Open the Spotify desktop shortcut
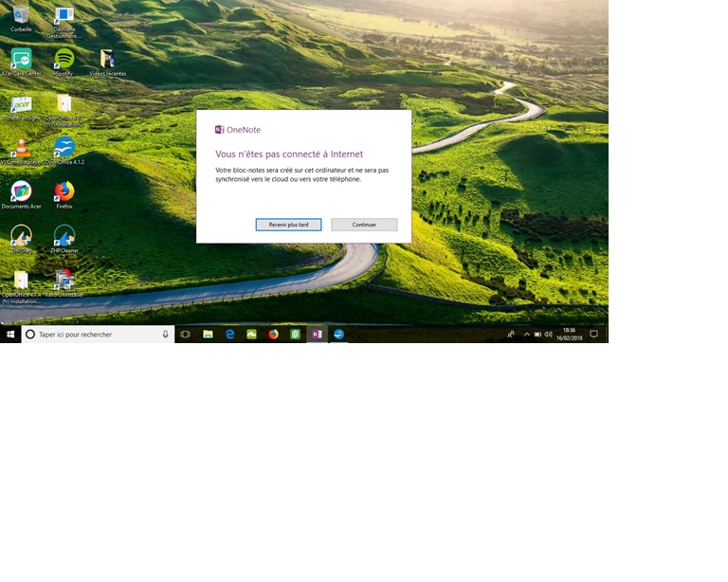The height and width of the screenshot is (582, 728). 64,59
